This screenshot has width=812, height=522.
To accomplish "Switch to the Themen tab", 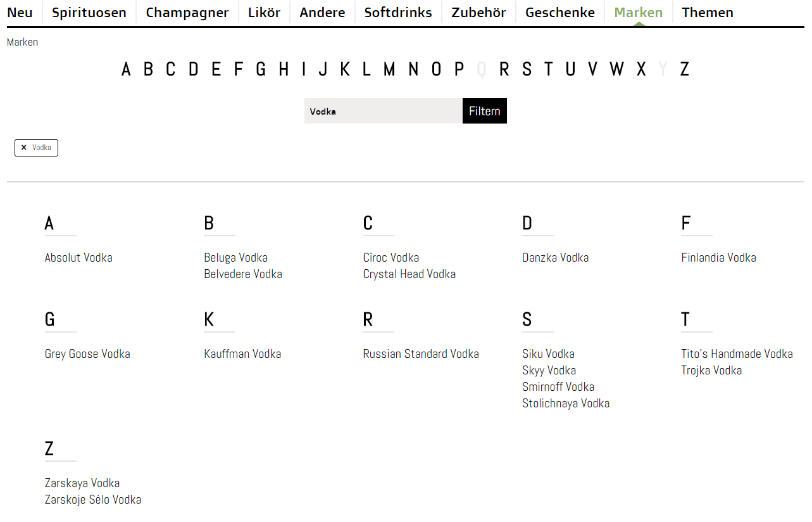I will point(708,13).
